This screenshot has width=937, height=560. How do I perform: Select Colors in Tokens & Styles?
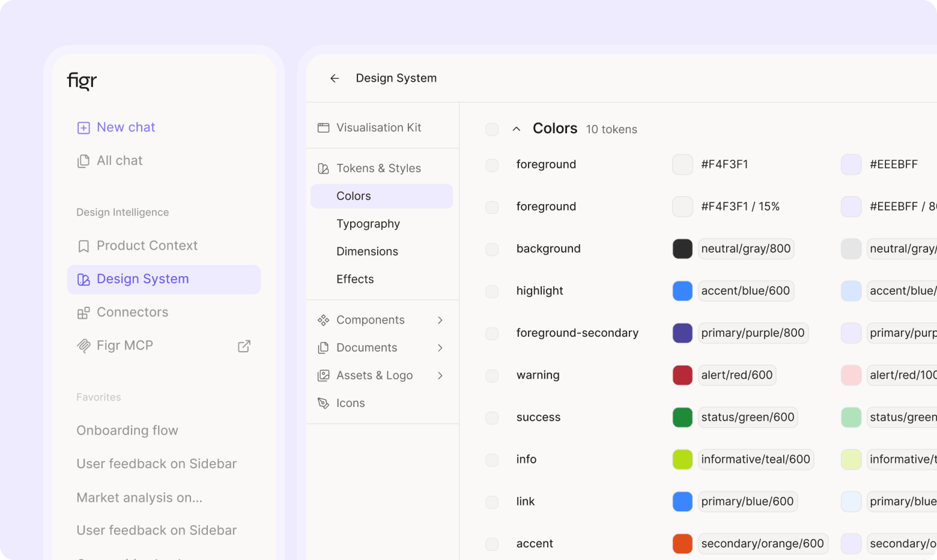coord(382,196)
